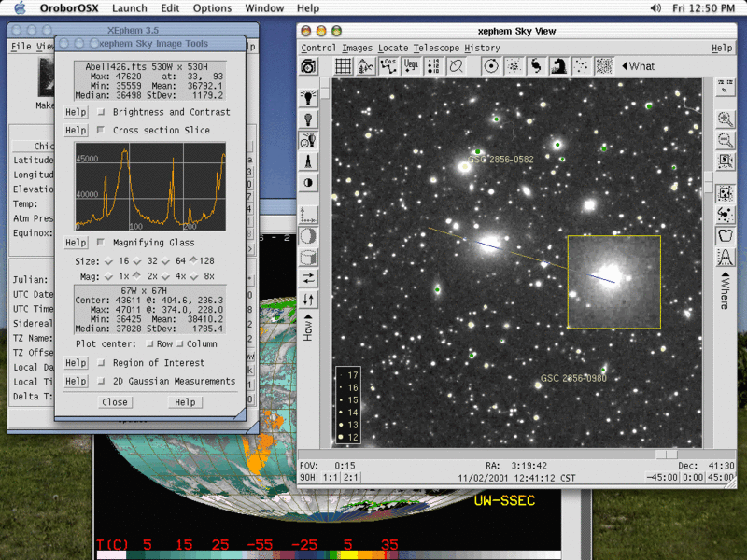Toggle Magnifying Glass checkbox
The image size is (747, 560).
(101, 243)
